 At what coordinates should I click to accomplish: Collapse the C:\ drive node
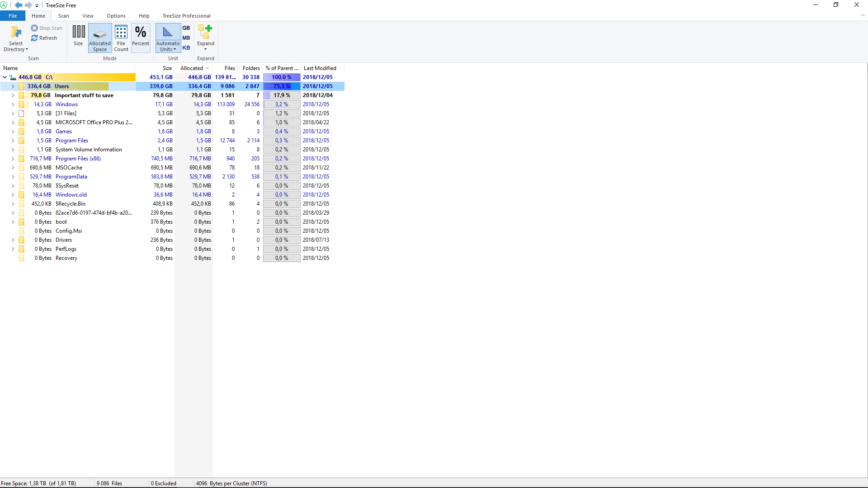(5, 77)
